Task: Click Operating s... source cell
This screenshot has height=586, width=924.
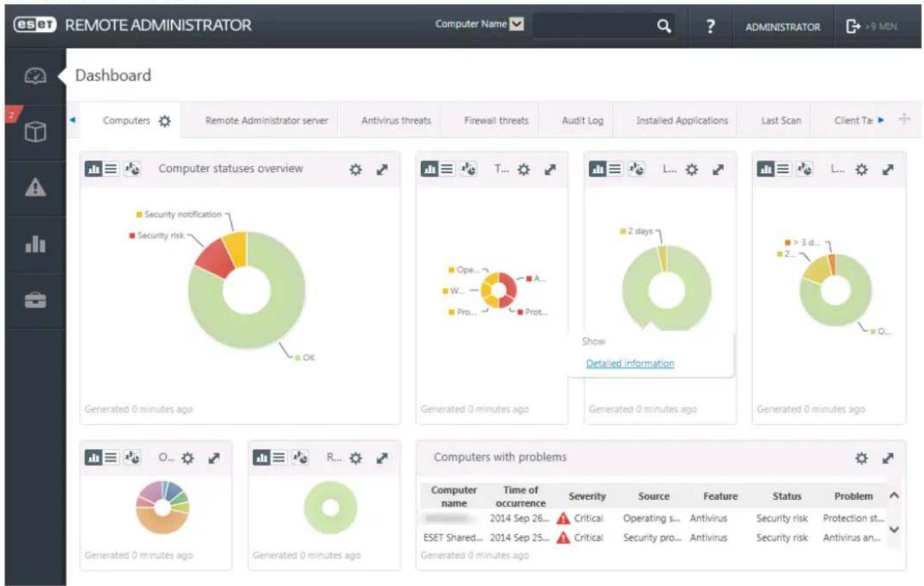Action: point(652,518)
